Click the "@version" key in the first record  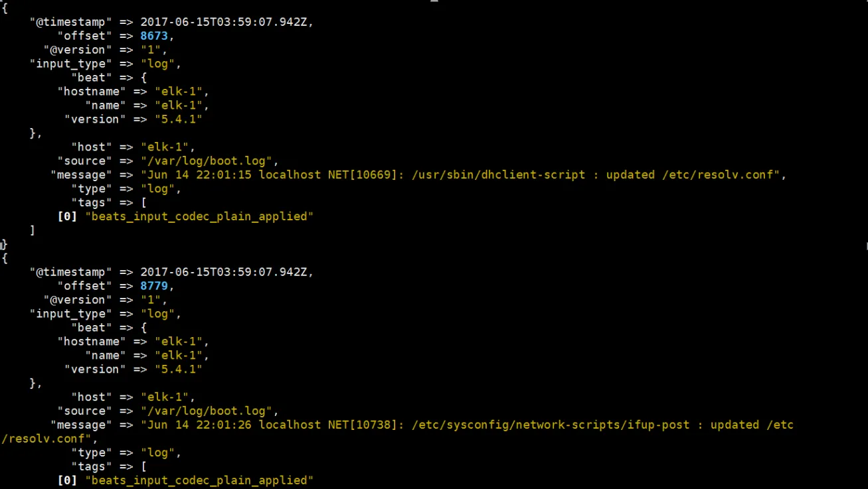click(x=74, y=50)
